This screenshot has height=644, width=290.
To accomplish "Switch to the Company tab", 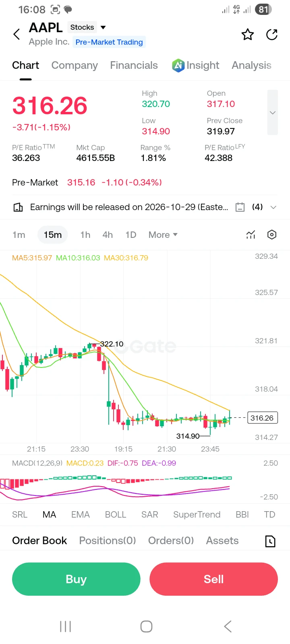I will tap(75, 65).
